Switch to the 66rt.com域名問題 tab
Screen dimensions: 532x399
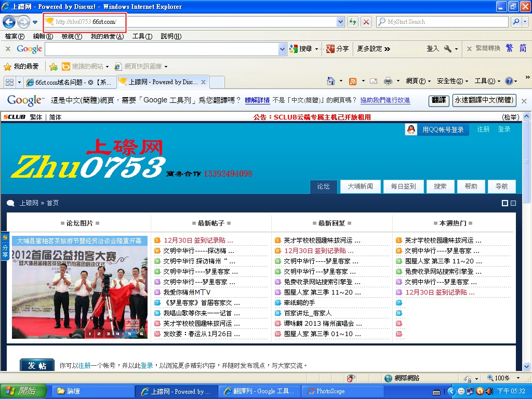point(70,82)
